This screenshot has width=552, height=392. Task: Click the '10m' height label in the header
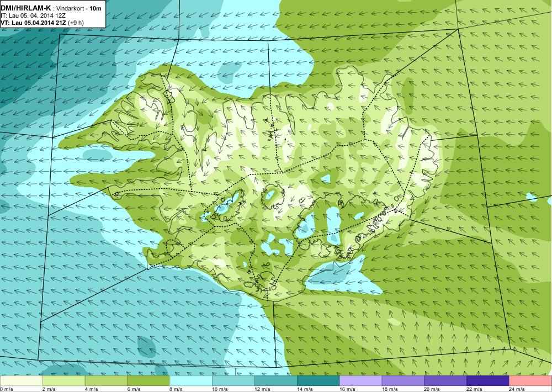tap(95, 8)
